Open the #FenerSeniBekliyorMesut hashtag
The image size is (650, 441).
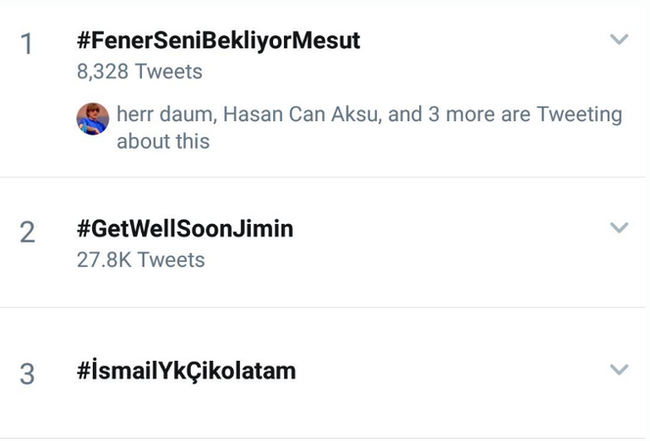point(218,41)
